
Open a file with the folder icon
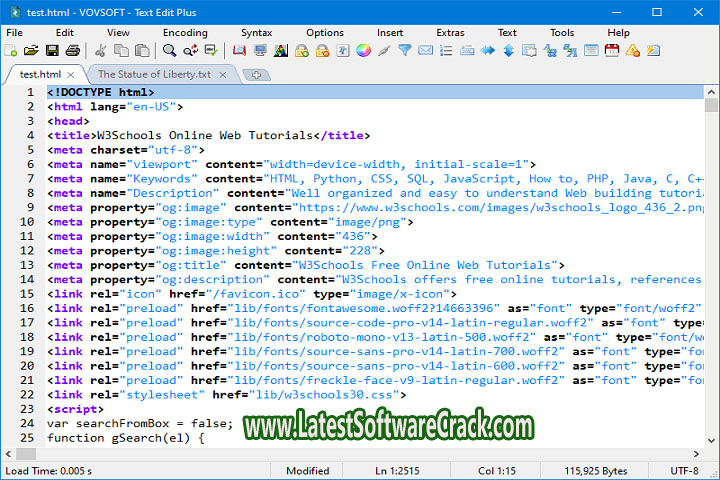tap(31, 50)
